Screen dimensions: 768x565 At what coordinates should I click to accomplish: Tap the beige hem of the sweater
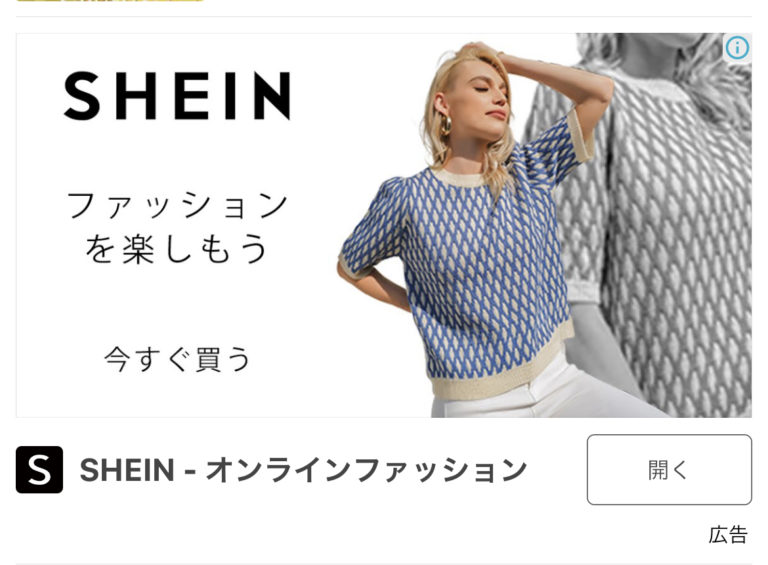point(502,371)
